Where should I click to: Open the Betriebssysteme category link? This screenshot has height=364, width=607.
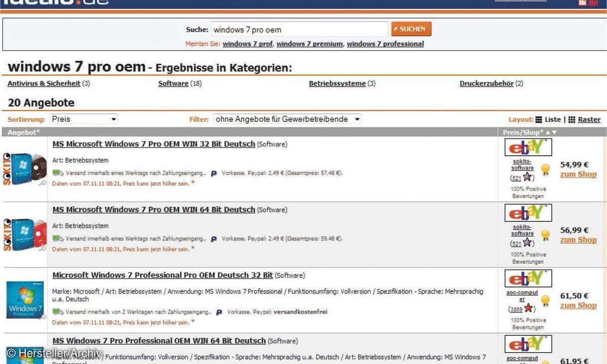(x=337, y=83)
